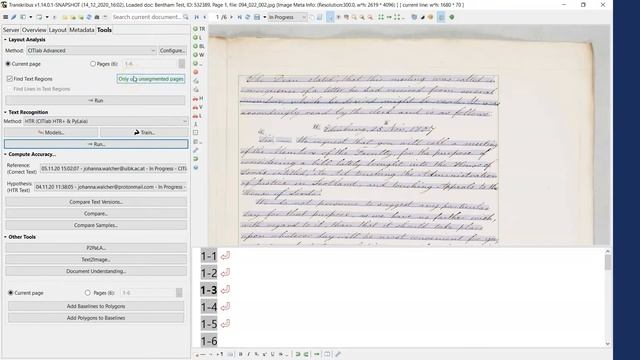Image resolution: width=640 pixels, height=360 pixels.
Task: Go to first page of document
Action: (197, 17)
